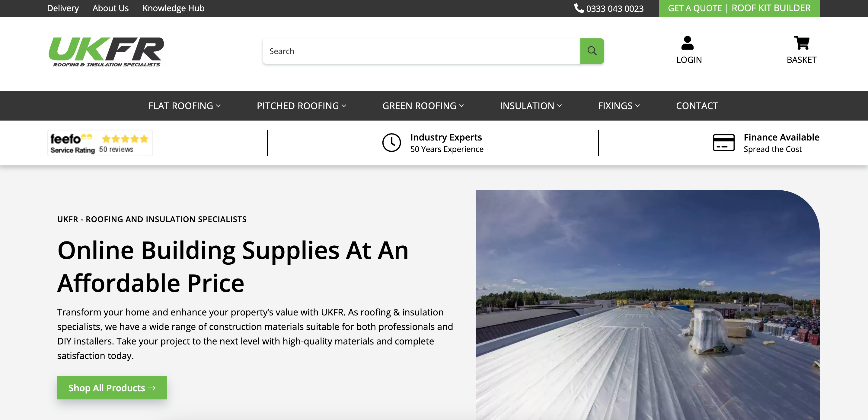Expand the Flat Roofing dropdown

pyautogui.click(x=184, y=106)
